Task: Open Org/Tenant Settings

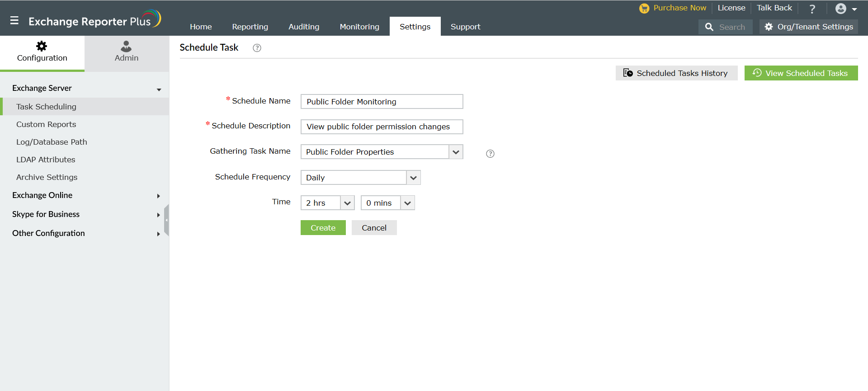Action: [x=809, y=27]
